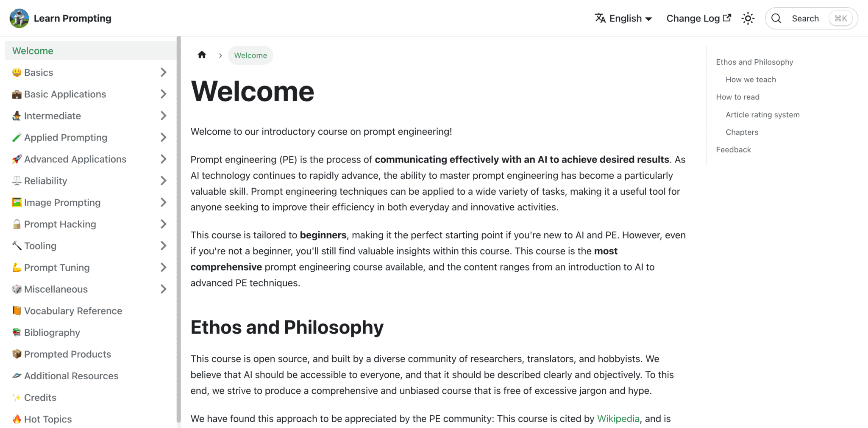
Task: Click the magnifying glass search icon
Action: tap(776, 18)
